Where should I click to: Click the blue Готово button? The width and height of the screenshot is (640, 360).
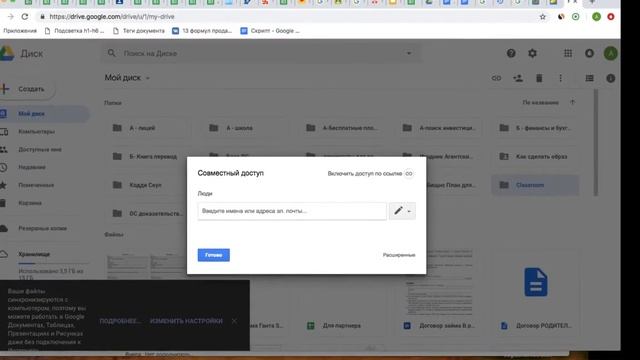point(213,255)
